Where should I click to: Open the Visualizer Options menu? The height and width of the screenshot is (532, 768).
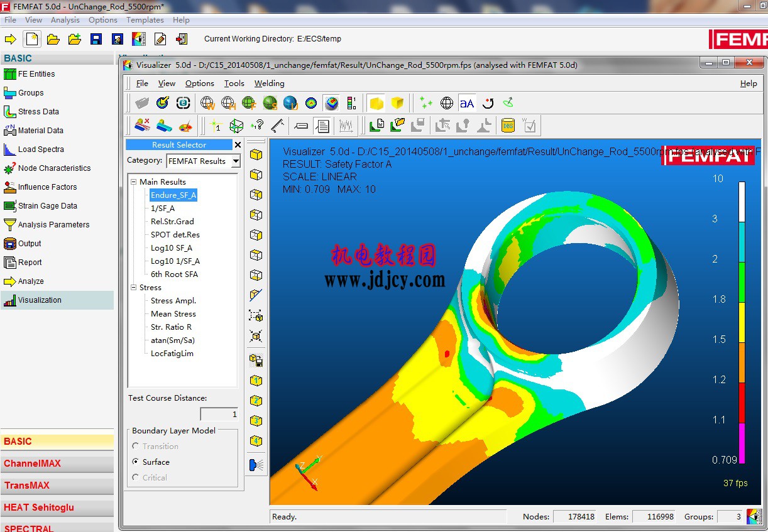click(x=199, y=84)
